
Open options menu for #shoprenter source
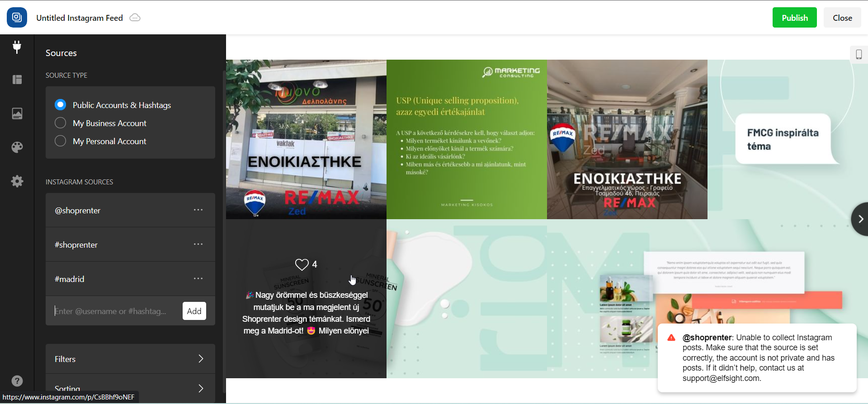click(x=198, y=244)
